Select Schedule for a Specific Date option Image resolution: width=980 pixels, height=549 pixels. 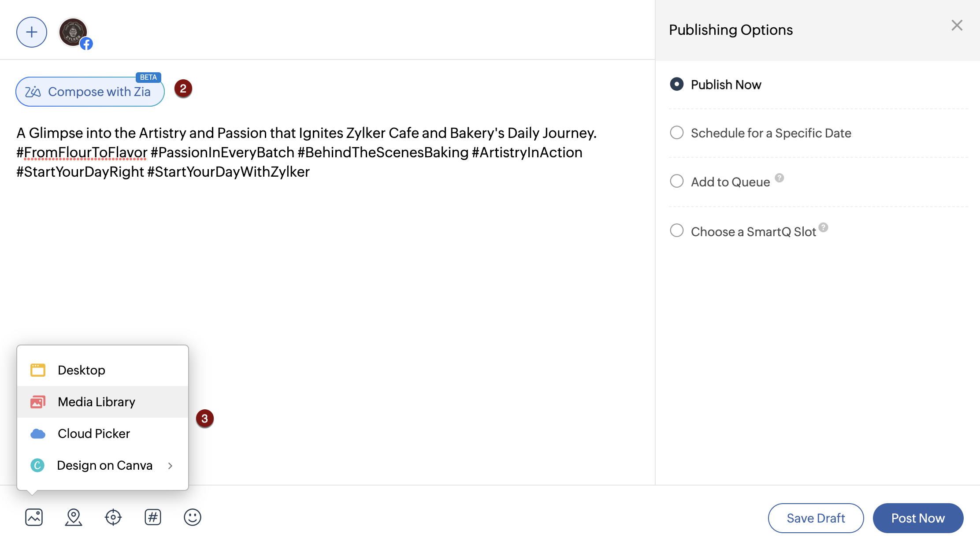point(677,133)
